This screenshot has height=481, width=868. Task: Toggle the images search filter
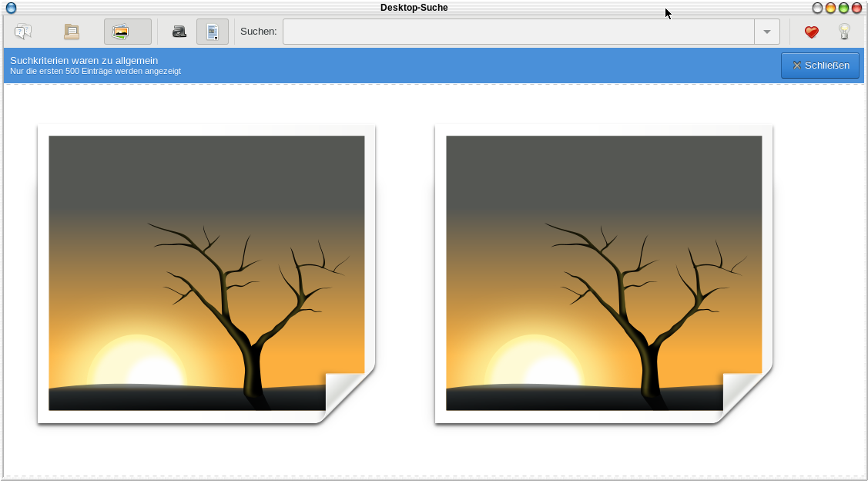point(127,32)
